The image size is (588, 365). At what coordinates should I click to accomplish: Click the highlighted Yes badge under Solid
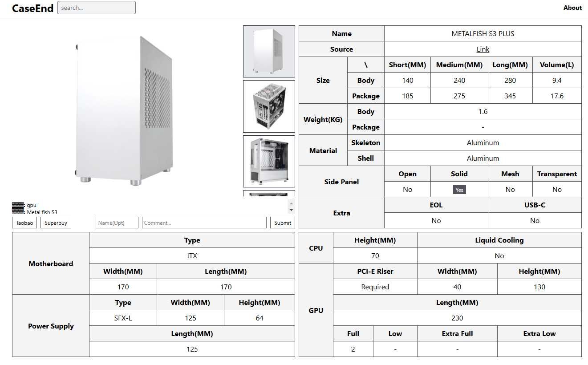pos(459,190)
